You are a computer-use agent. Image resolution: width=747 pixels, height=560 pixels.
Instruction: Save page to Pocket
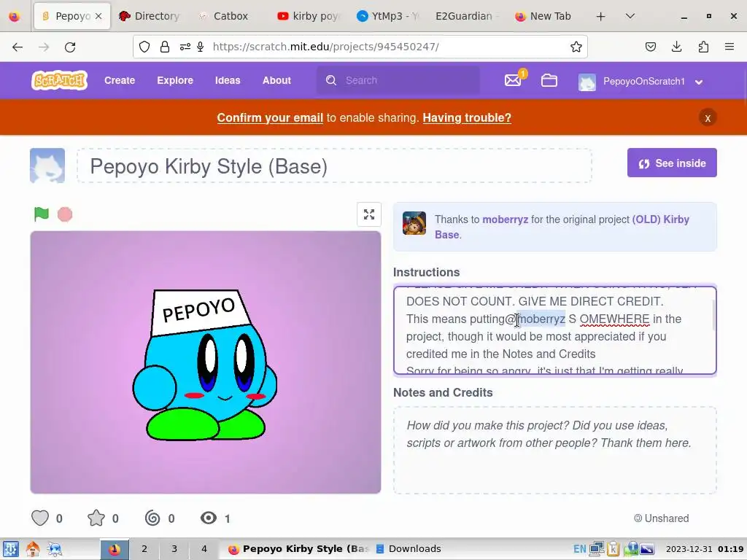click(651, 47)
